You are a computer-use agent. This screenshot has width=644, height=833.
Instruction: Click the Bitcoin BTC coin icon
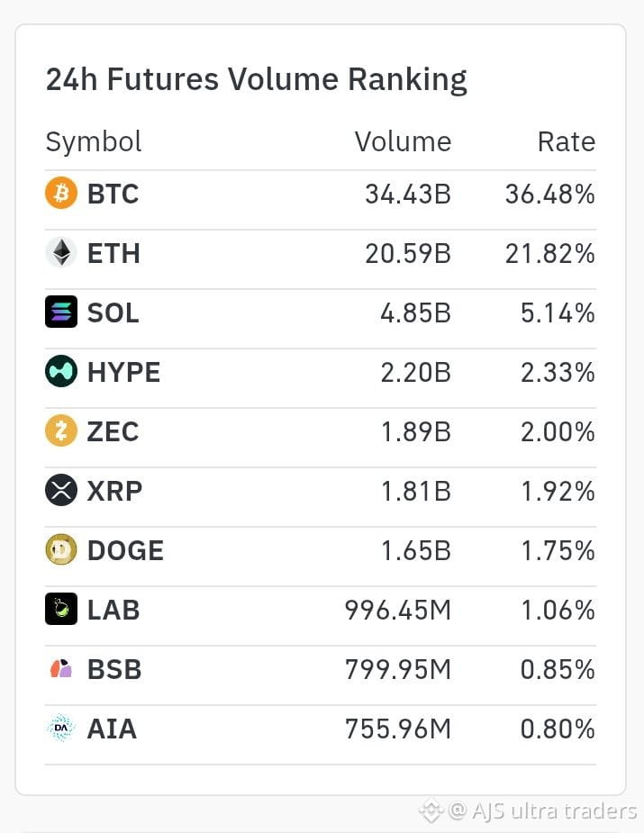point(61,193)
